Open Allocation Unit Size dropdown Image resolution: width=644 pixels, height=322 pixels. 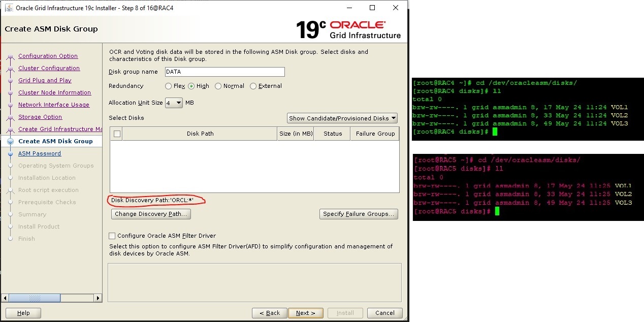coord(174,103)
